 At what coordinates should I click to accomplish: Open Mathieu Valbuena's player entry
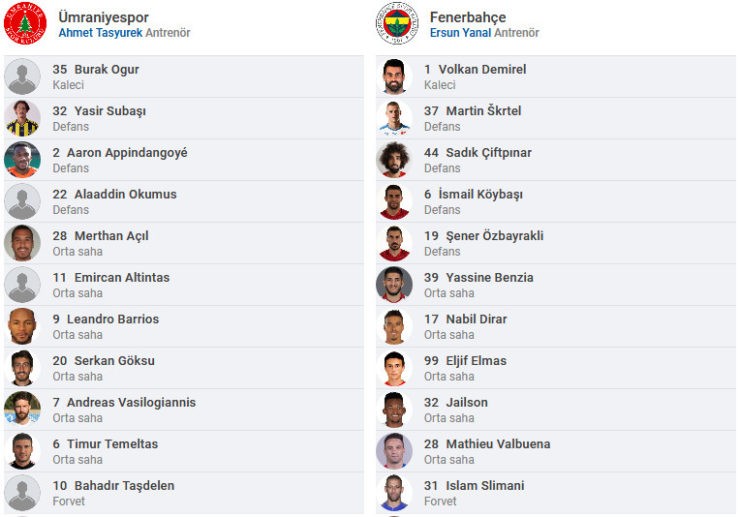pos(555,451)
